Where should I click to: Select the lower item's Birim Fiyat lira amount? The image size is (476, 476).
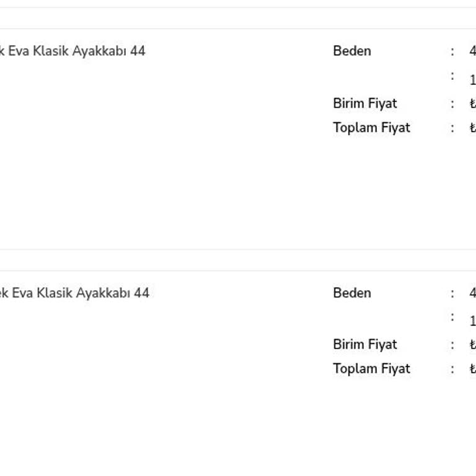pyautogui.click(x=472, y=345)
